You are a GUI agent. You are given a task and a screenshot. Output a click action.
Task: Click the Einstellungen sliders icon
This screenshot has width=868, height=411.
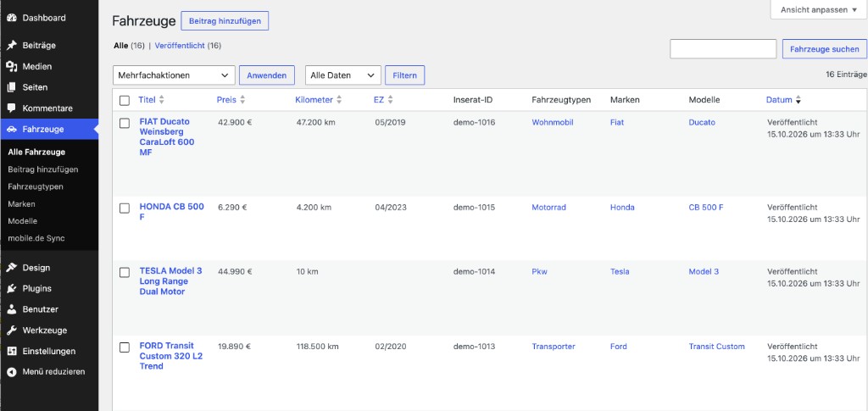[12, 352]
